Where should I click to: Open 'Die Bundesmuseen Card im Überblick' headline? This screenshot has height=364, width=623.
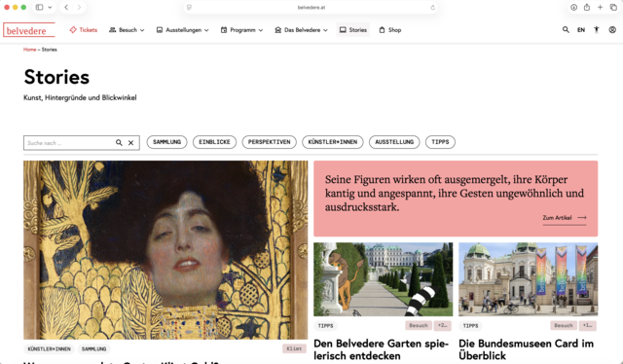coord(526,349)
